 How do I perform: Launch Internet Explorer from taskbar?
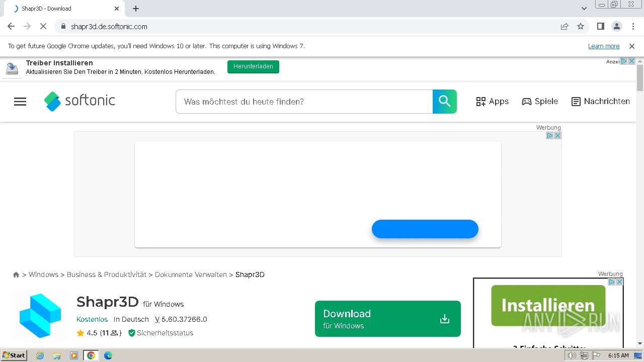(x=40, y=355)
